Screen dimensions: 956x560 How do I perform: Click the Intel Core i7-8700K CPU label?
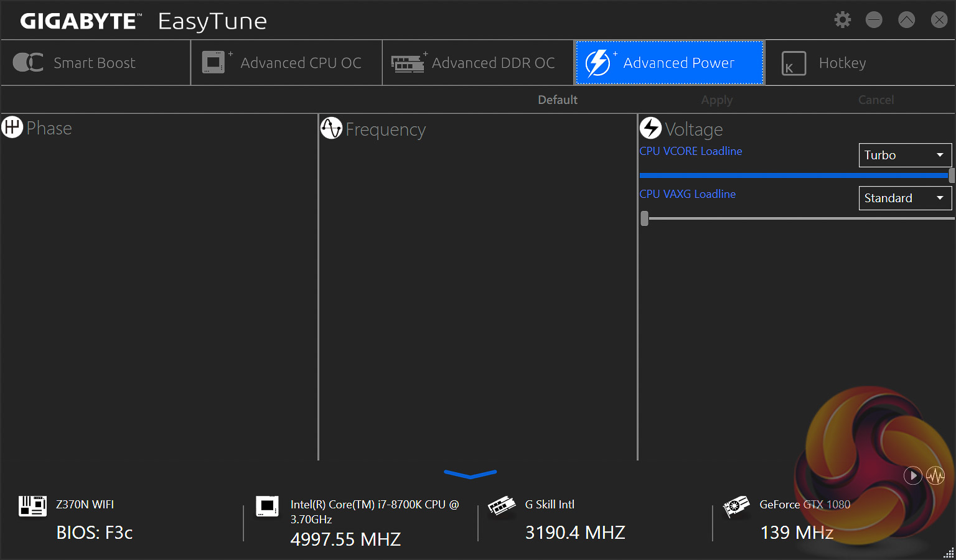pos(375,511)
